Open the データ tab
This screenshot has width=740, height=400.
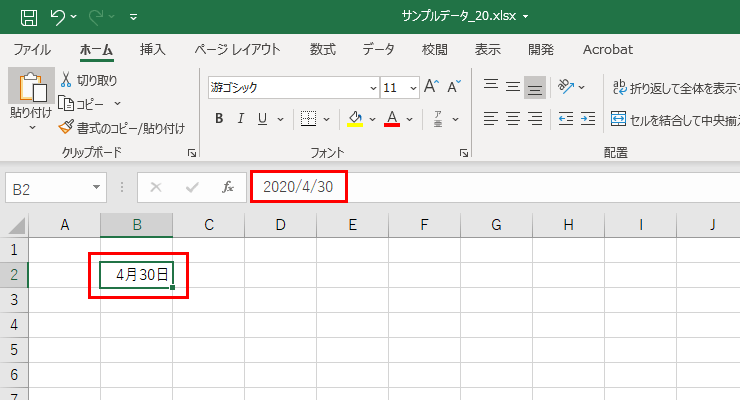point(378,49)
